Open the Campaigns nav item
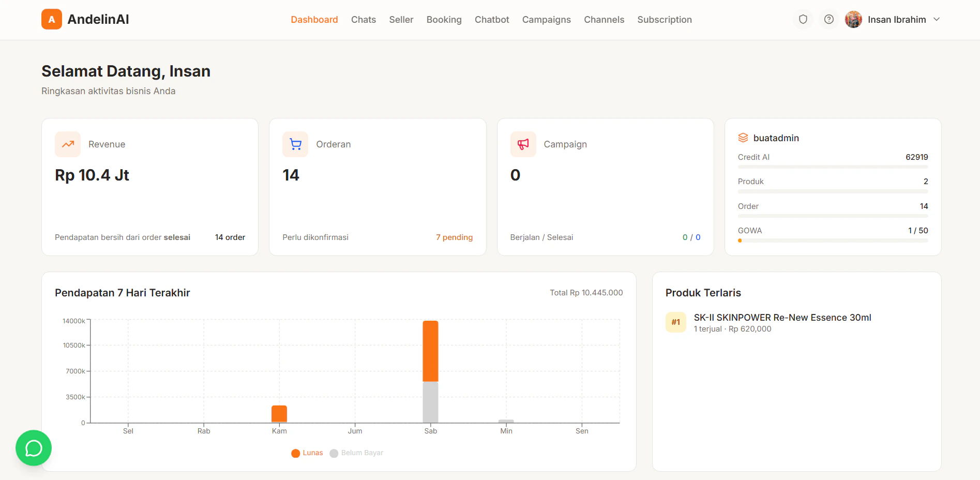The image size is (980, 480). [547, 20]
